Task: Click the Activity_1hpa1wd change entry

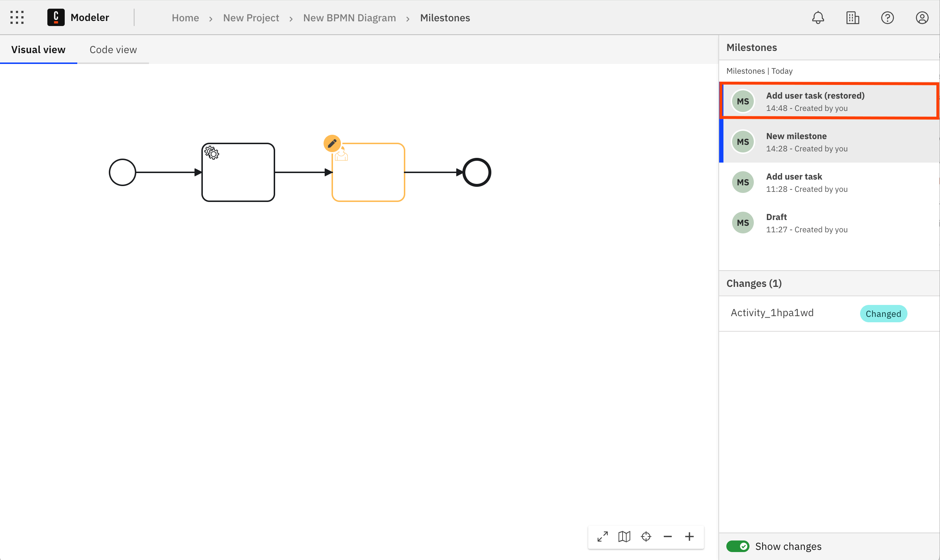Action: pyautogui.click(x=772, y=313)
